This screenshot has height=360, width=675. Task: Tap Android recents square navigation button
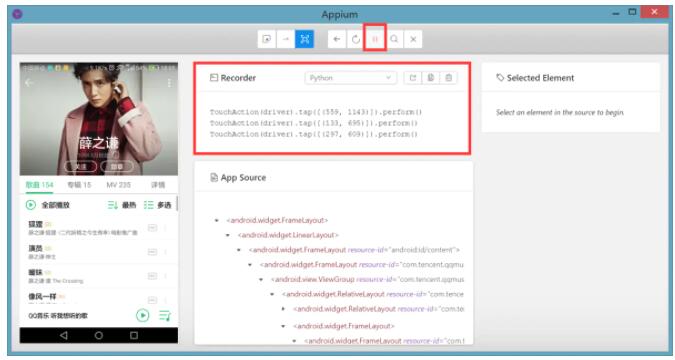click(134, 335)
